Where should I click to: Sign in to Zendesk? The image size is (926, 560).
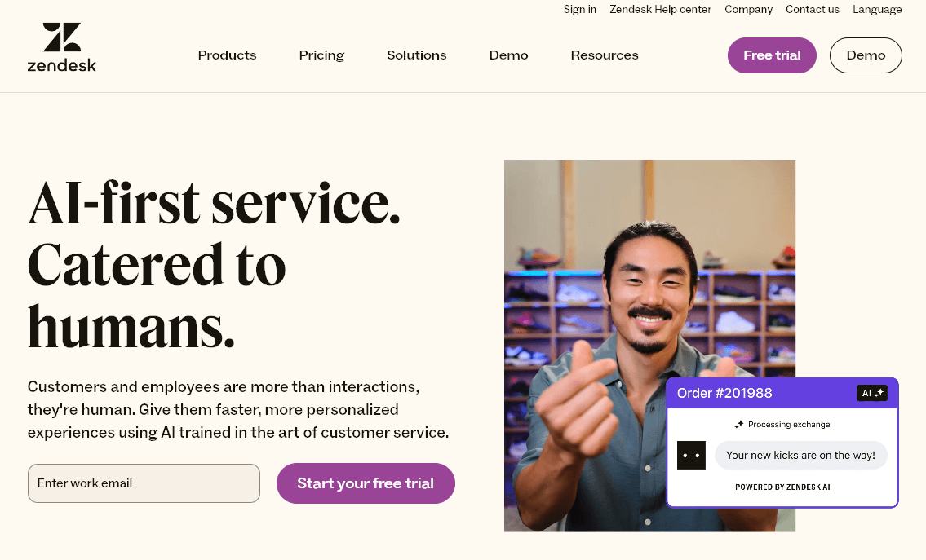coord(579,9)
